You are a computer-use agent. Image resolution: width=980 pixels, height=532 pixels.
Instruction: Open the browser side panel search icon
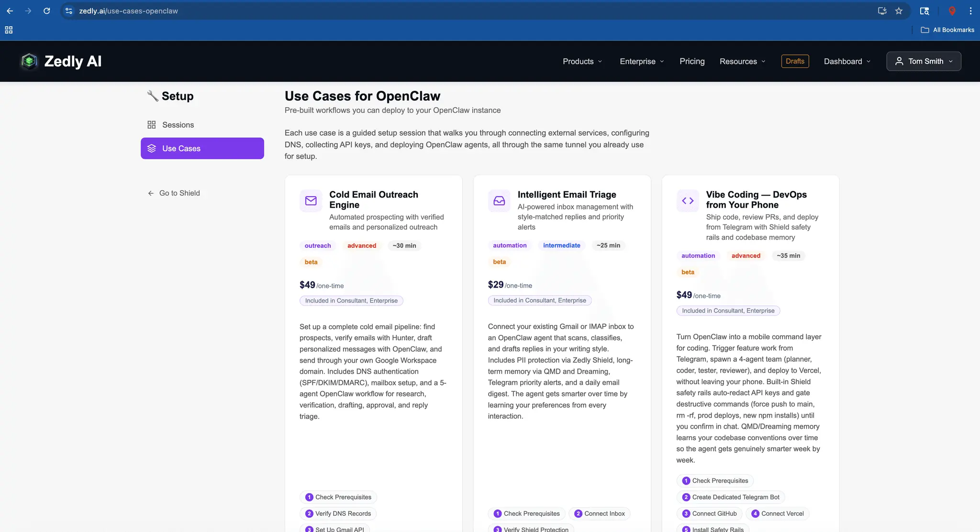point(924,11)
